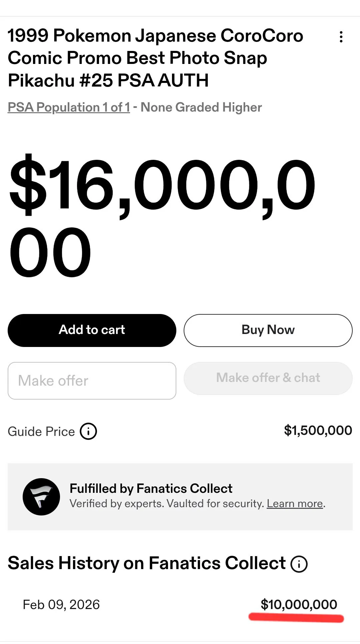
Task: Click the Sales History info icon
Action: point(299,564)
